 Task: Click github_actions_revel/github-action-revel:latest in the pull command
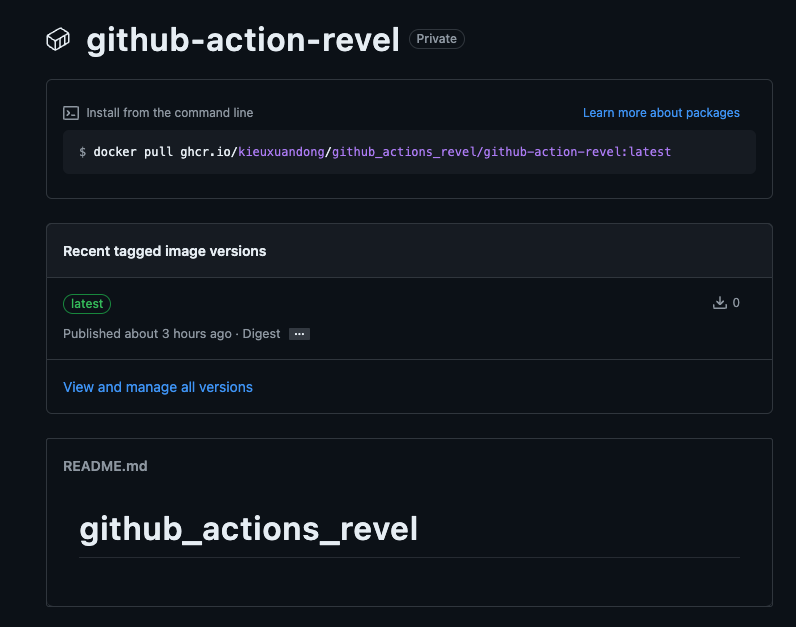(x=502, y=152)
